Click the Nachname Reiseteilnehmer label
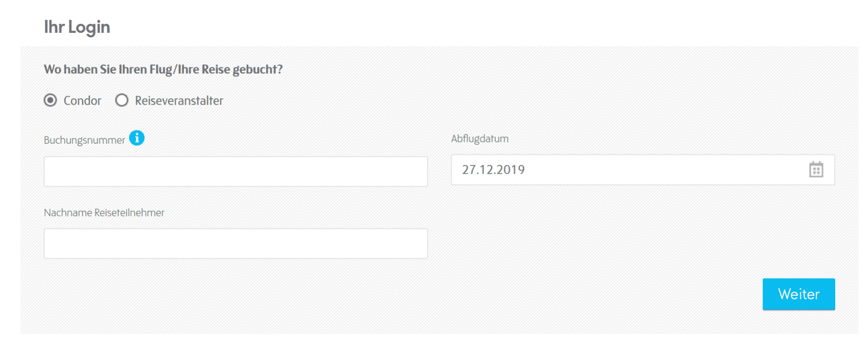This screenshot has width=868, height=337. pyautogui.click(x=104, y=213)
